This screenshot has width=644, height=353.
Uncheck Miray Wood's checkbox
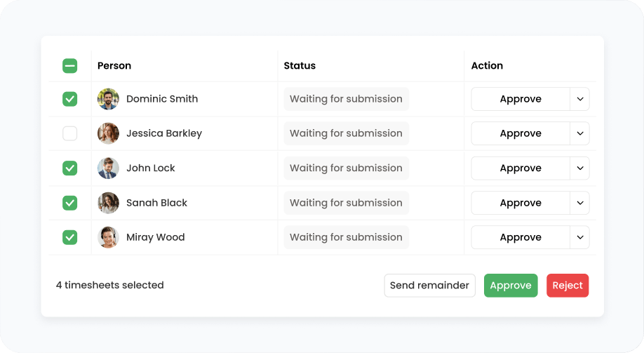click(x=70, y=237)
